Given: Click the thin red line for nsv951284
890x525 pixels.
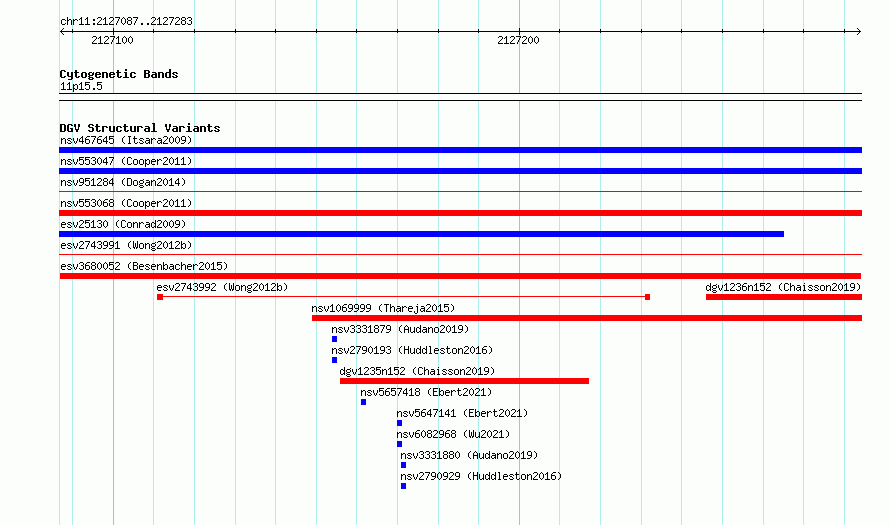Looking at the screenshot, I should point(460,192).
